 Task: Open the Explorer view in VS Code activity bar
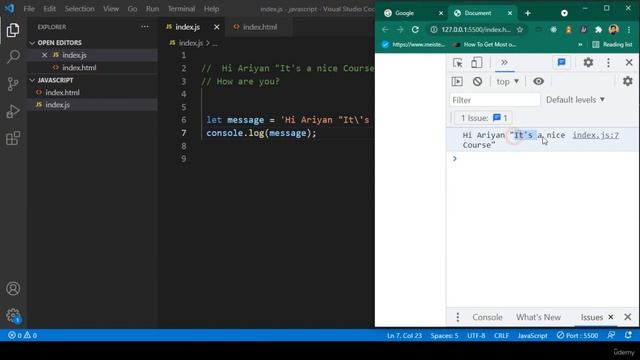point(13,30)
